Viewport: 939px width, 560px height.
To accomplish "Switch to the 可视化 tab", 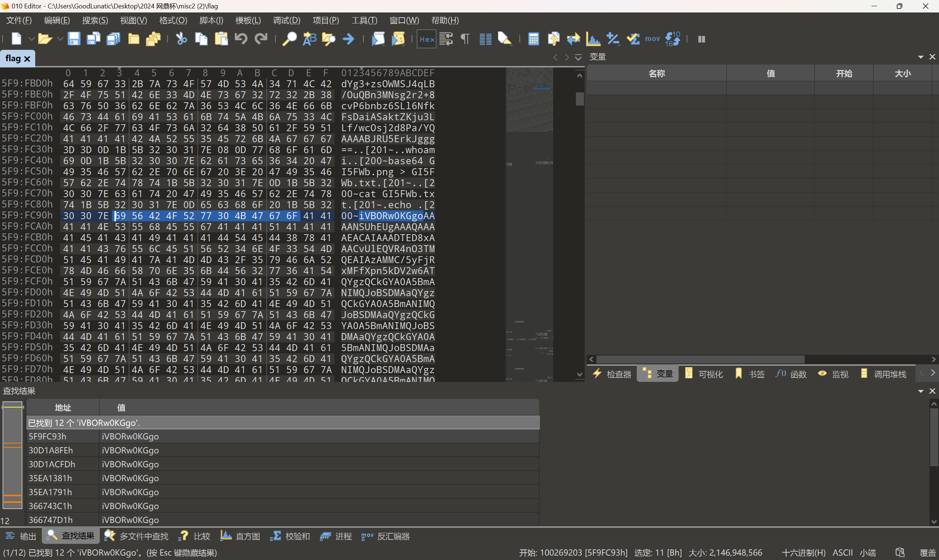I will point(704,374).
